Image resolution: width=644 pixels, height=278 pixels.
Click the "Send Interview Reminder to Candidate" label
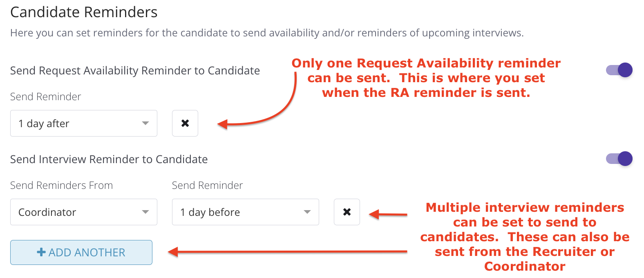pos(109,159)
